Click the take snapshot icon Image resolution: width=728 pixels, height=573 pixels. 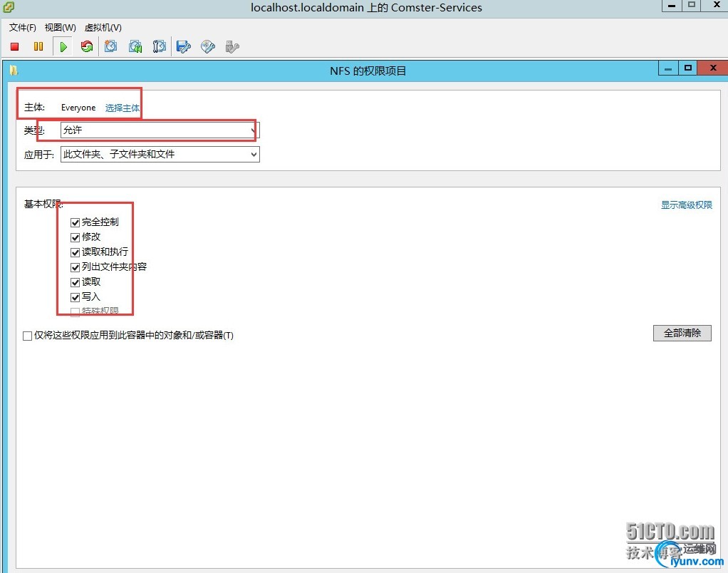tap(110, 46)
